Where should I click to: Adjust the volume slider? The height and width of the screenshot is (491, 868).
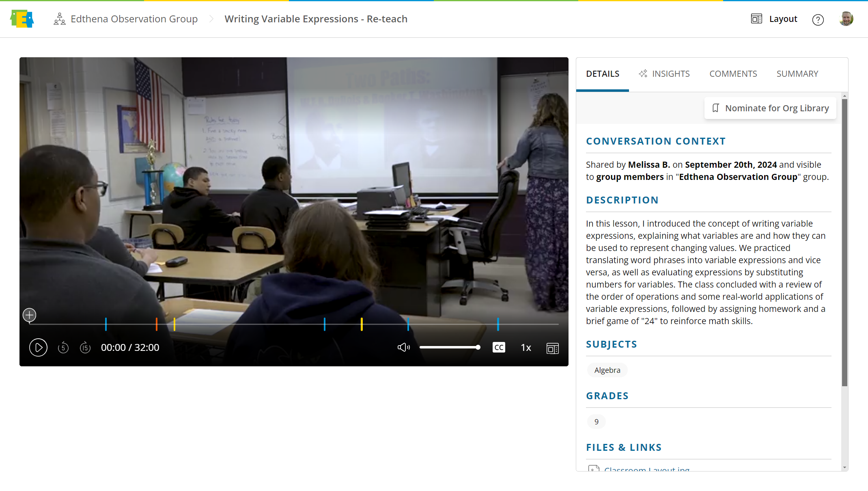click(x=449, y=347)
